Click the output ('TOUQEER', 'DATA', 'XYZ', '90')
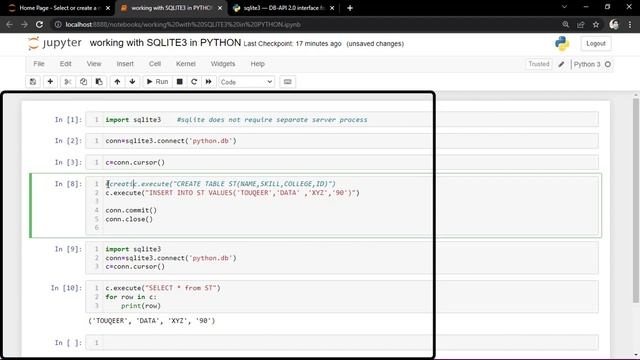Viewport: 640px width, 360px height. coord(152,321)
